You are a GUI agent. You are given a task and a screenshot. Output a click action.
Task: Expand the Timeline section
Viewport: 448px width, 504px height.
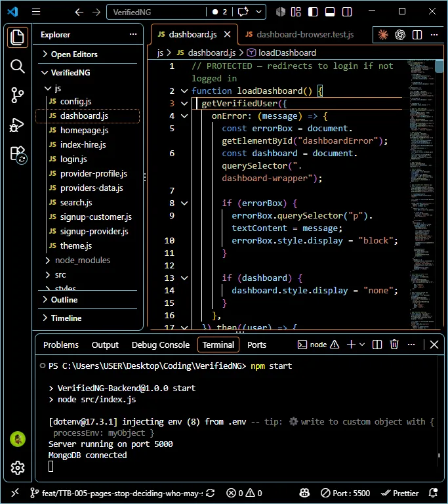88,318
